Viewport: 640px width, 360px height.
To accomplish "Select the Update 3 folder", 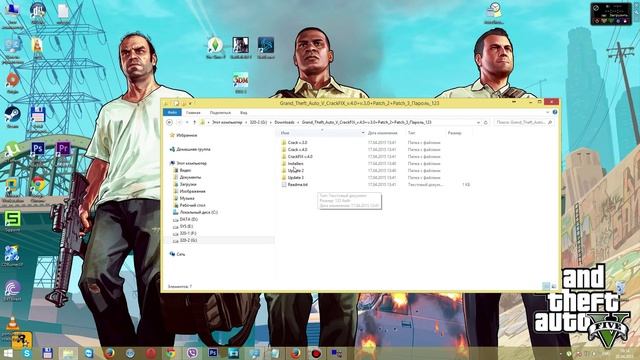I will click(x=296, y=178).
